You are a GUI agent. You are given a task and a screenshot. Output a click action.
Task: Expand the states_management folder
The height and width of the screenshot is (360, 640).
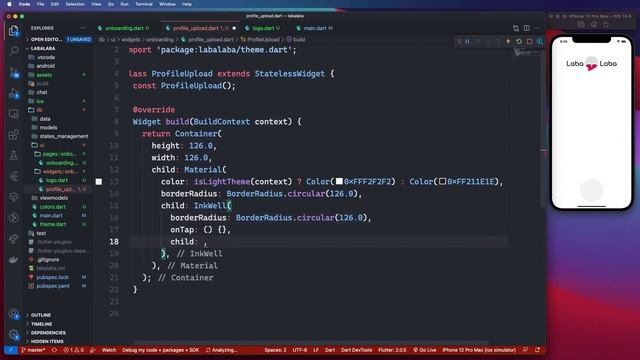[63, 136]
